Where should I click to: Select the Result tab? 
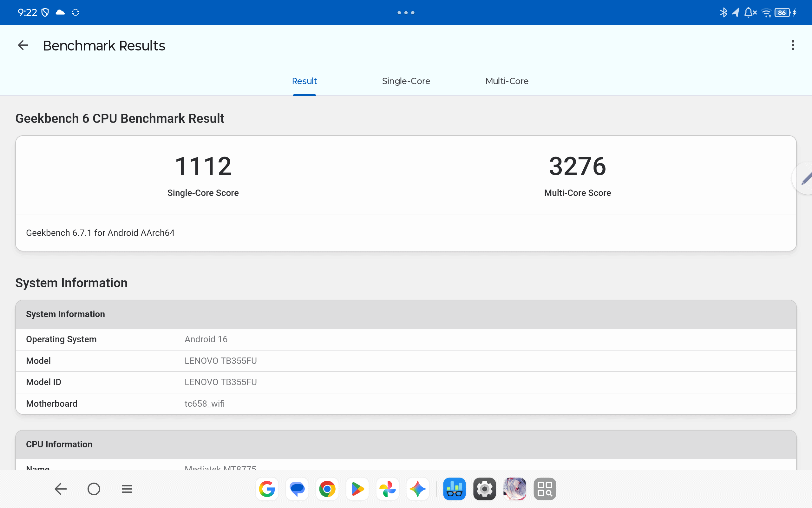pos(304,81)
